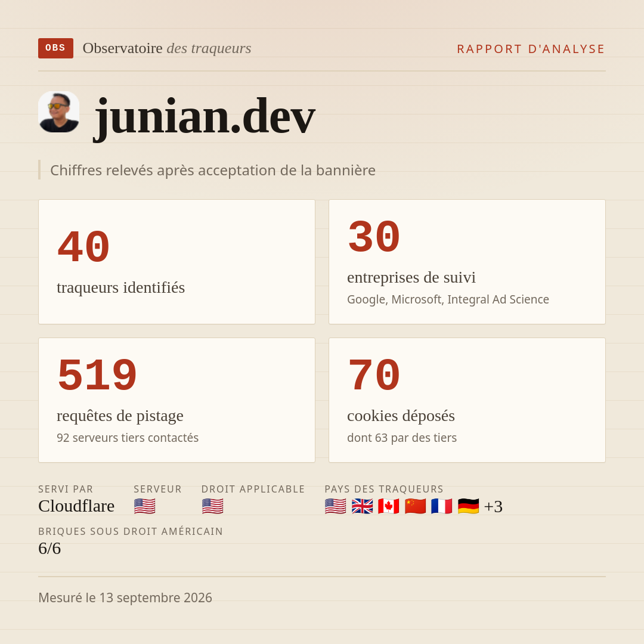
Task: Click the France flag in tracker countries
Action: tap(442, 506)
